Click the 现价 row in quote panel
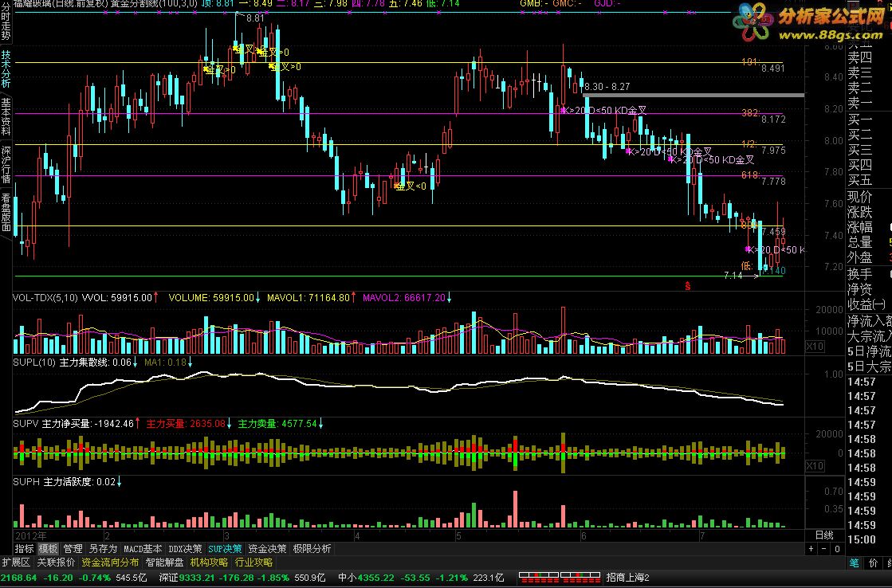892x588 pixels. coord(859,197)
